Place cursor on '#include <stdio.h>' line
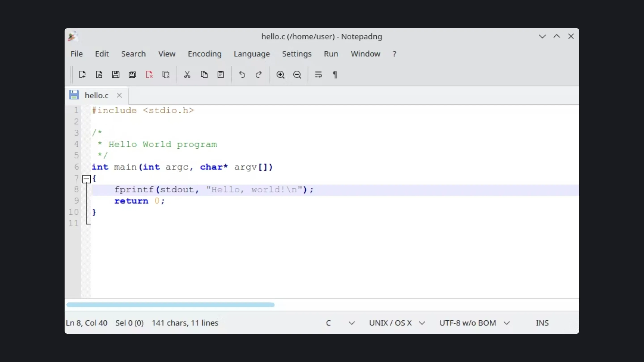The width and height of the screenshot is (644, 362). coord(143,110)
